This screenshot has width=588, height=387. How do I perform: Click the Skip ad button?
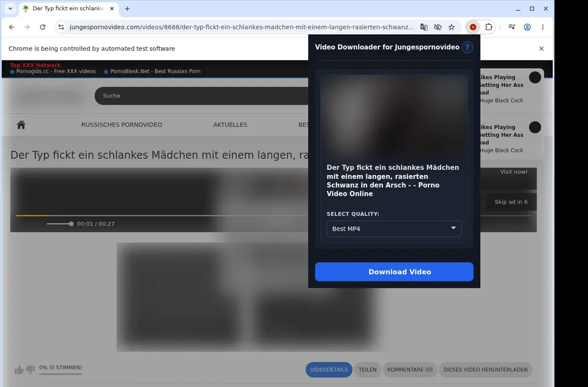point(511,202)
